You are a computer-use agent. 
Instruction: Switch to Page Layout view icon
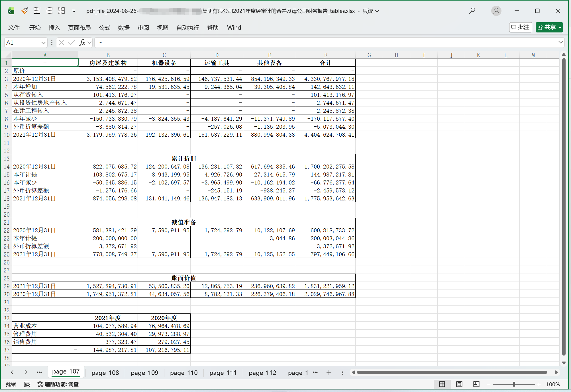pos(459,384)
